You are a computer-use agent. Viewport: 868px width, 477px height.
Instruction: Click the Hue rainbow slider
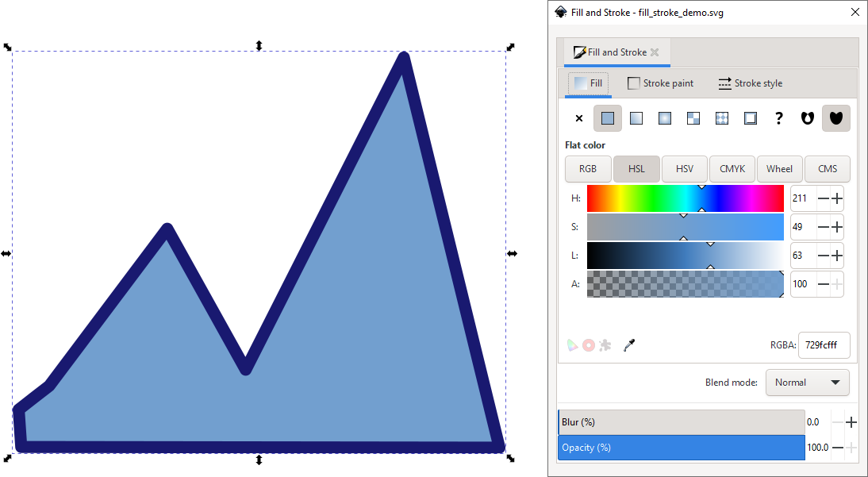click(x=686, y=198)
